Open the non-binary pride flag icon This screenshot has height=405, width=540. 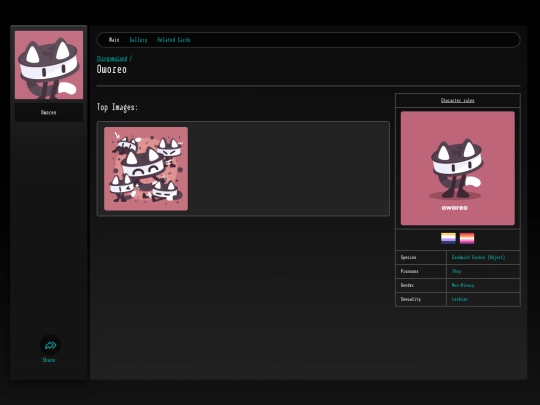(448, 238)
